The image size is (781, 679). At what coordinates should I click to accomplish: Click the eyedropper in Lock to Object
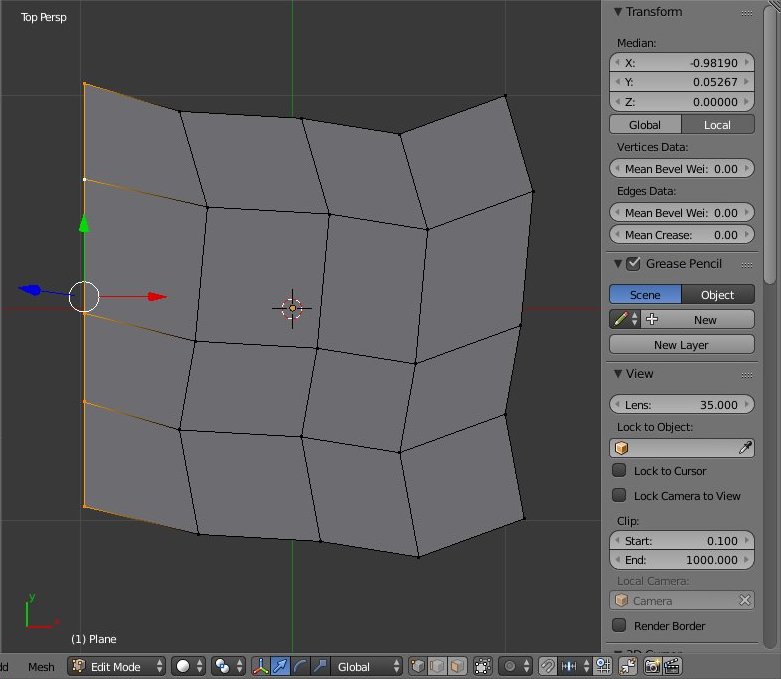pyautogui.click(x=745, y=448)
